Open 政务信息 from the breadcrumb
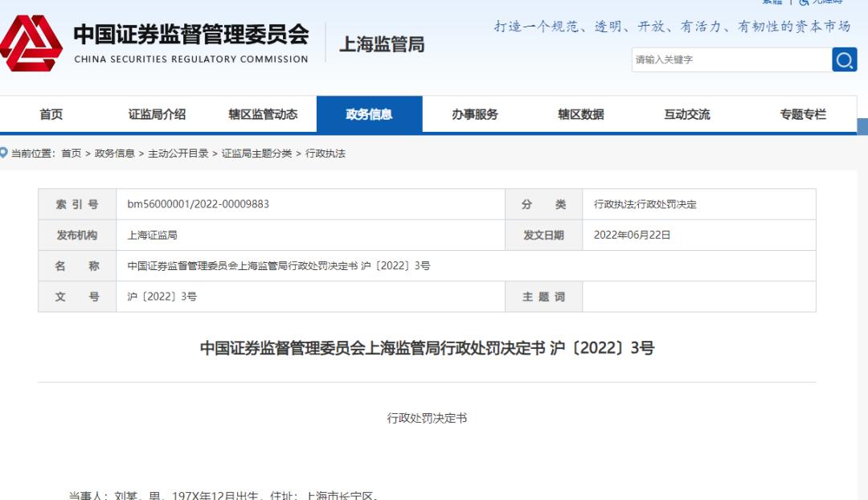Image resolution: width=868 pixels, height=500 pixels. point(115,152)
